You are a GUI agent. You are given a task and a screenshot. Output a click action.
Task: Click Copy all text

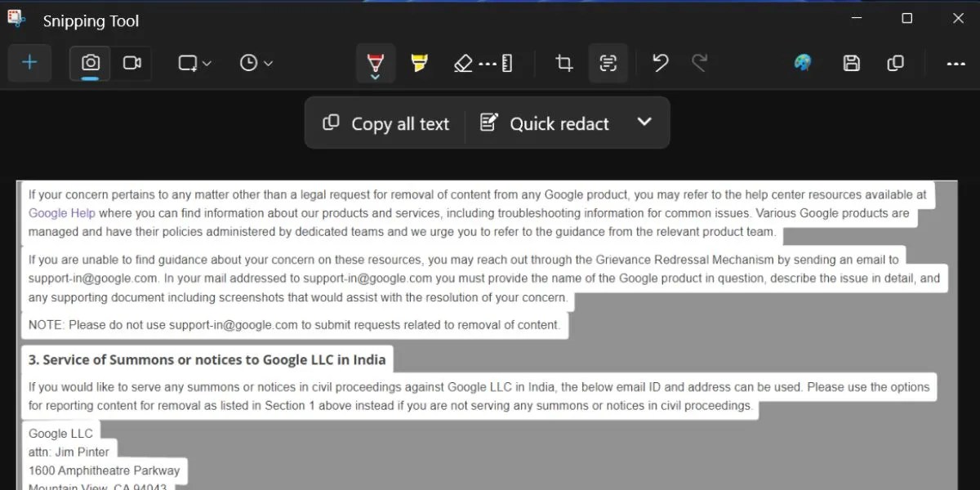385,122
